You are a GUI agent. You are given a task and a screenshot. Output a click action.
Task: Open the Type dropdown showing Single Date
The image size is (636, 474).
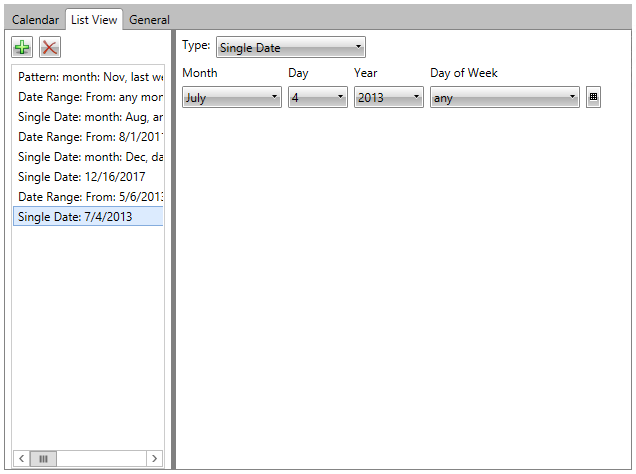pyautogui.click(x=290, y=47)
